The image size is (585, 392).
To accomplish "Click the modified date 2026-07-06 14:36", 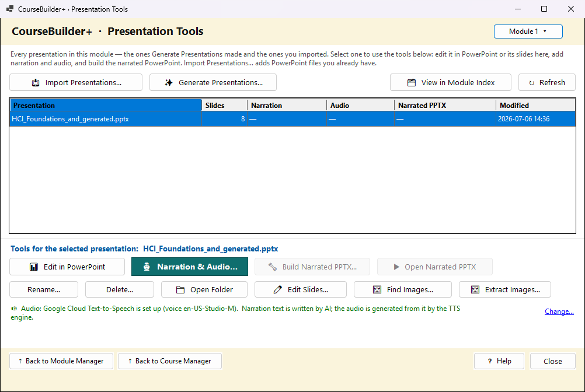I will coord(524,119).
